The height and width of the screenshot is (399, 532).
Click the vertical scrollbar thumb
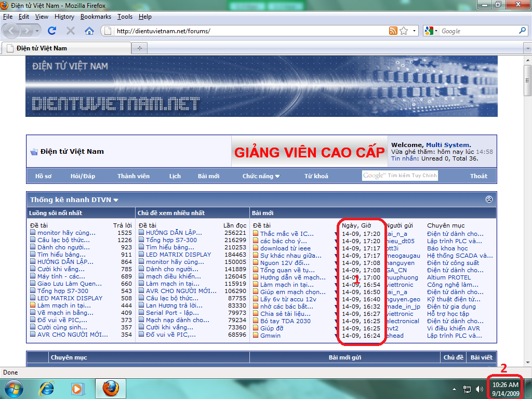pyautogui.click(x=528, y=81)
